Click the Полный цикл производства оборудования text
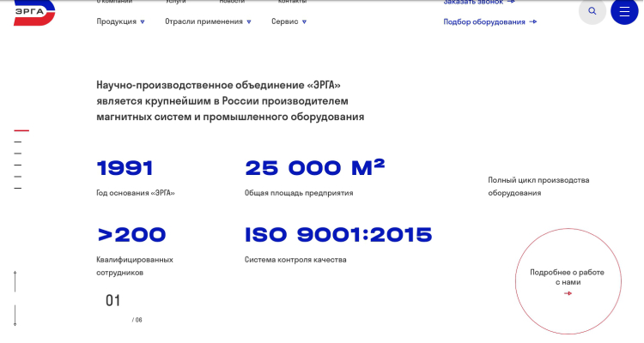Viewport: 644px width, 343px height. coord(538,186)
